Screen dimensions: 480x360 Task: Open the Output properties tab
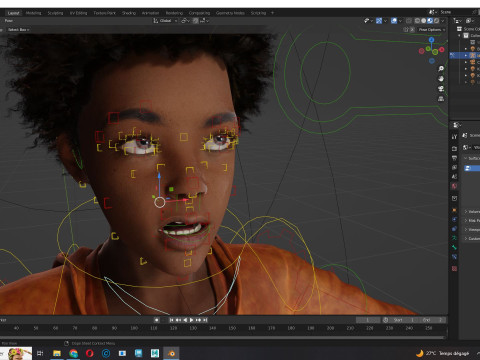click(454, 158)
